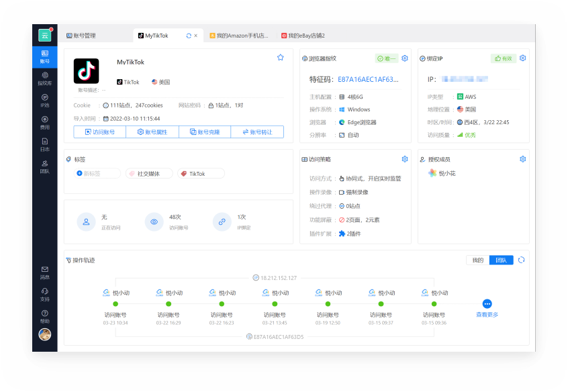Click 查看更多 to see more records
Image resolution: width=568 pixels, height=392 pixels.
click(487, 308)
